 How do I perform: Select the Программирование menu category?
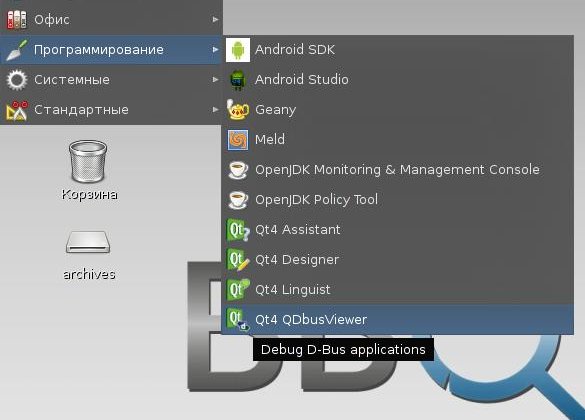tap(111, 50)
